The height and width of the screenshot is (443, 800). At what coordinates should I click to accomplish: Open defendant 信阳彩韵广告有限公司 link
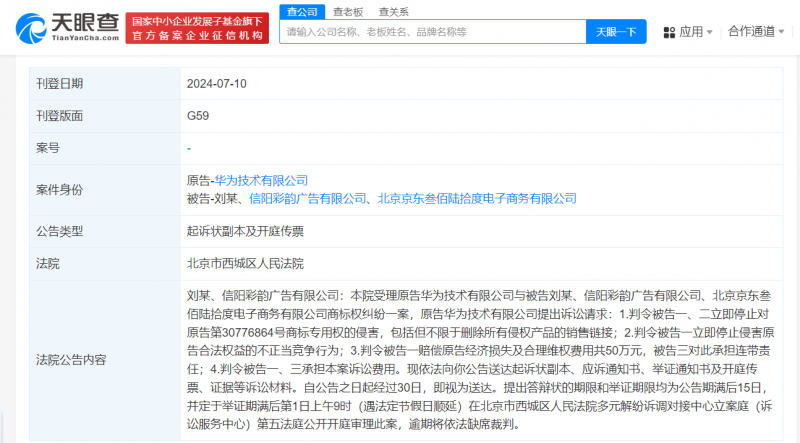click(x=308, y=199)
